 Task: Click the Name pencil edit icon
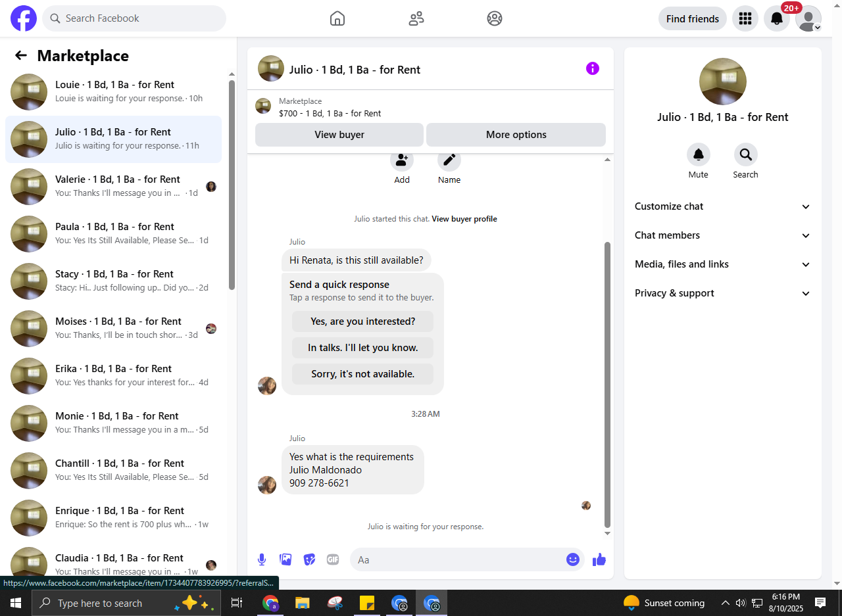(x=449, y=160)
